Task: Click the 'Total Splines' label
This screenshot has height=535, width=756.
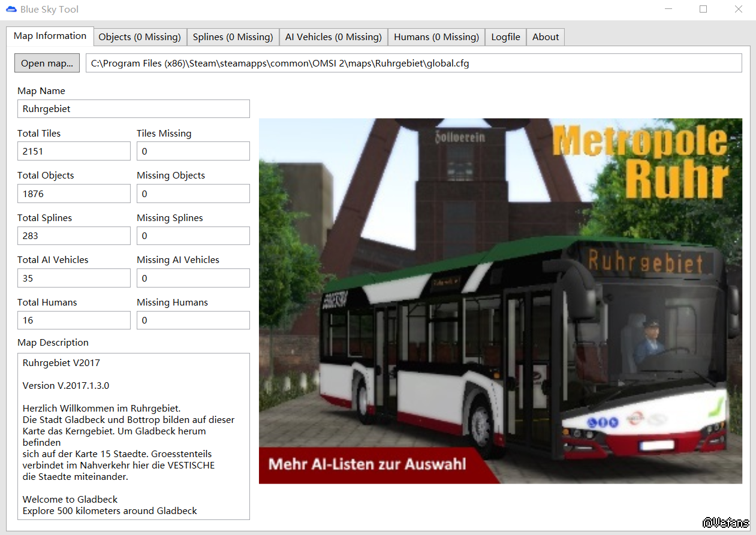Action: click(44, 217)
